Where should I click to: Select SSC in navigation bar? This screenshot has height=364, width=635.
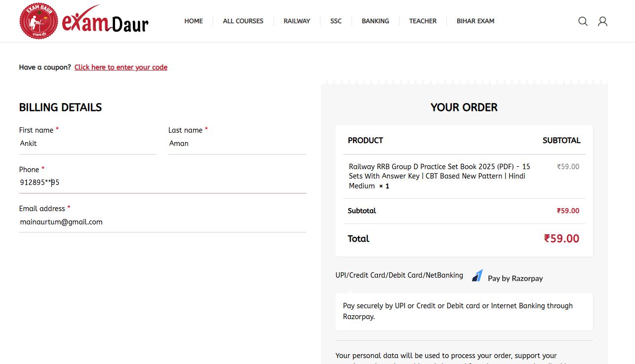(336, 21)
